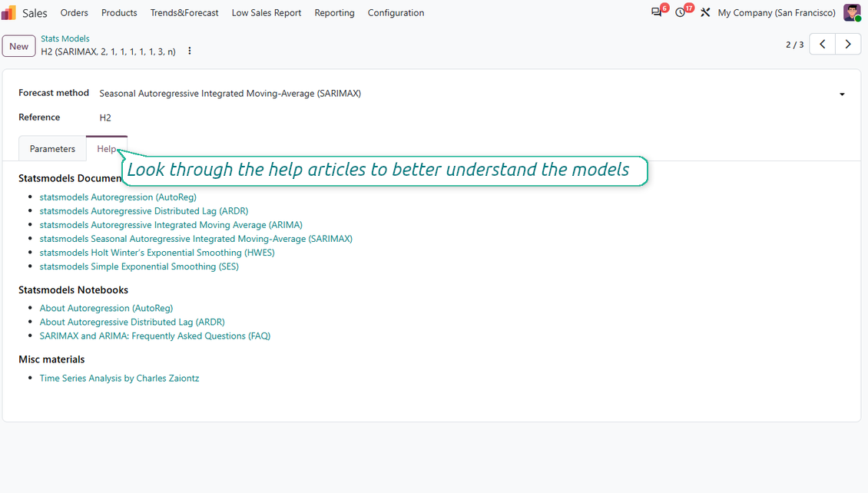
Task: Open the user avatar menu
Action: coord(852,12)
